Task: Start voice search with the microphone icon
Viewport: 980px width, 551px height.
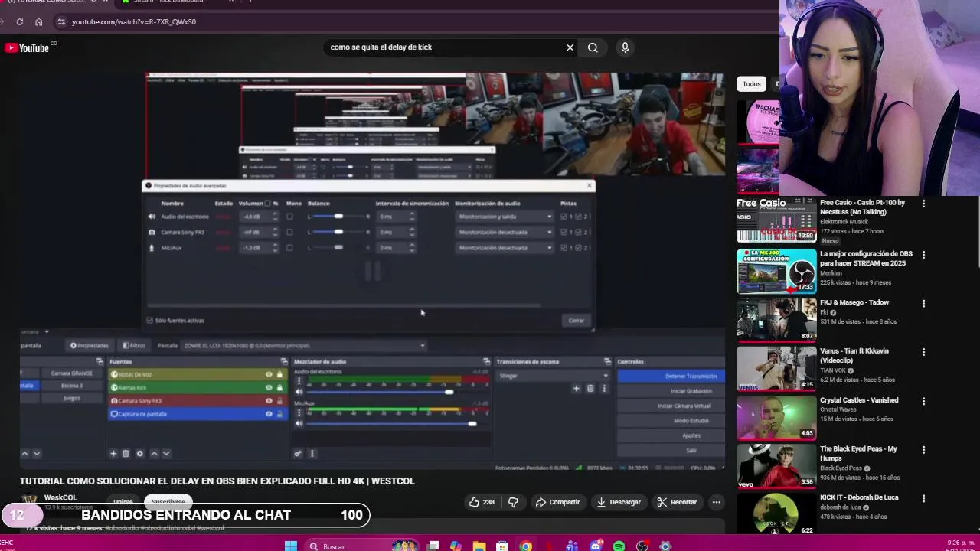Action: point(625,47)
